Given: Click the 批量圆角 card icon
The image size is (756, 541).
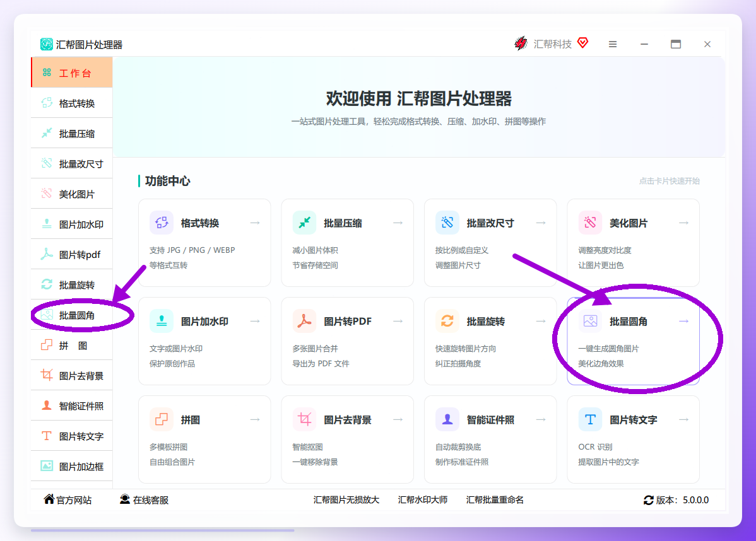Looking at the screenshot, I should pos(590,321).
